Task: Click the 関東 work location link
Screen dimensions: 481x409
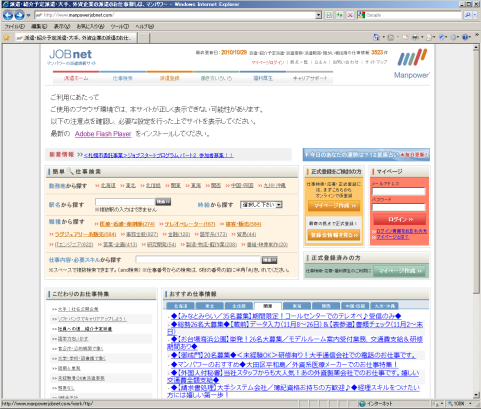Action: pyautogui.click(x=176, y=185)
